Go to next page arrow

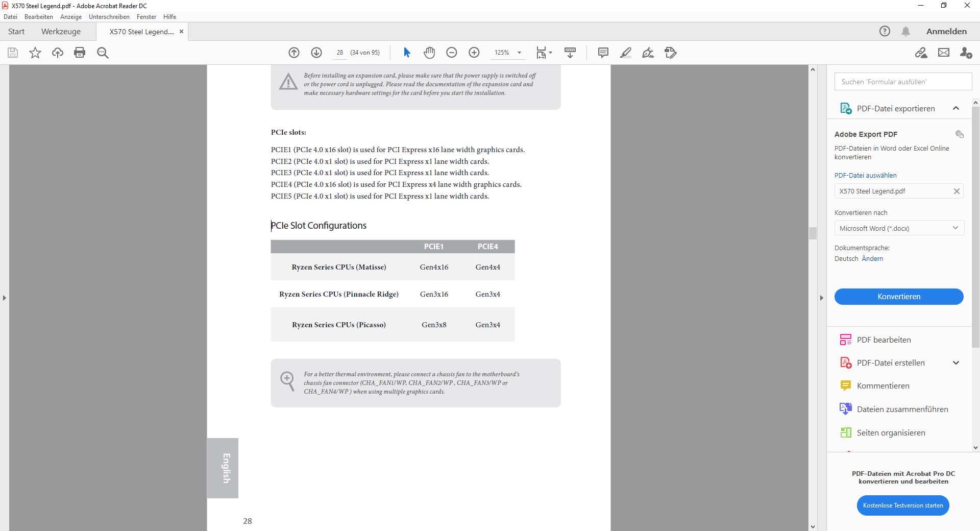(x=316, y=53)
